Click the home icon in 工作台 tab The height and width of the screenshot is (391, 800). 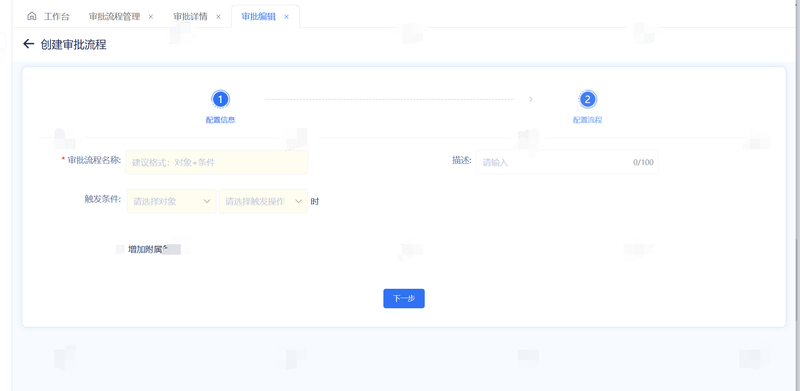pyautogui.click(x=32, y=16)
